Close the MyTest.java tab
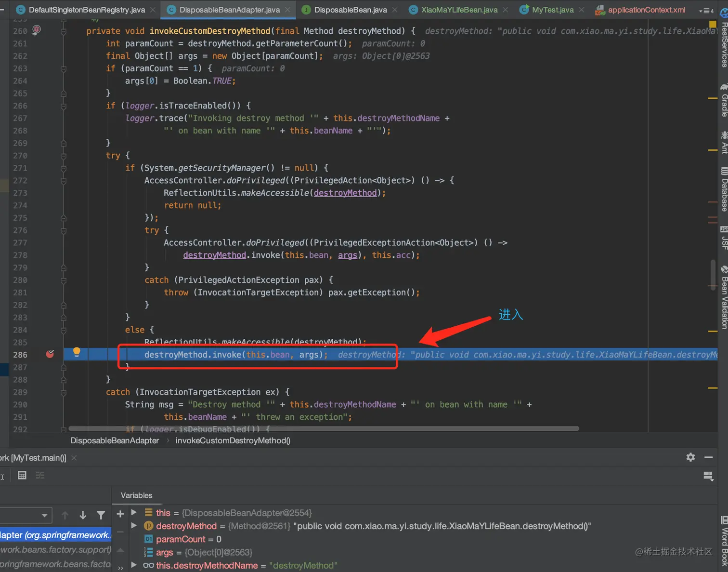 (582, 10)
